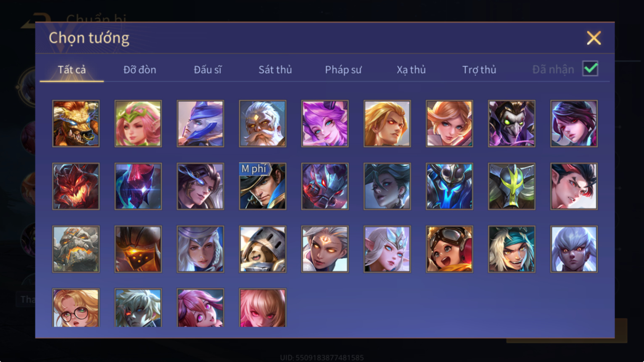Close the 'Chọn tướng' dialog
644x362 pixels.
pos(594,38)
